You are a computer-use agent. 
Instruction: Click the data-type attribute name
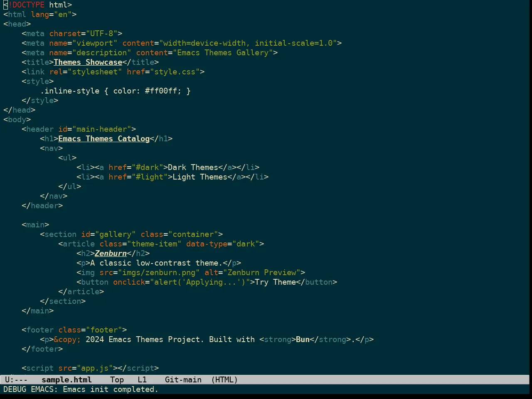point(207,244)
